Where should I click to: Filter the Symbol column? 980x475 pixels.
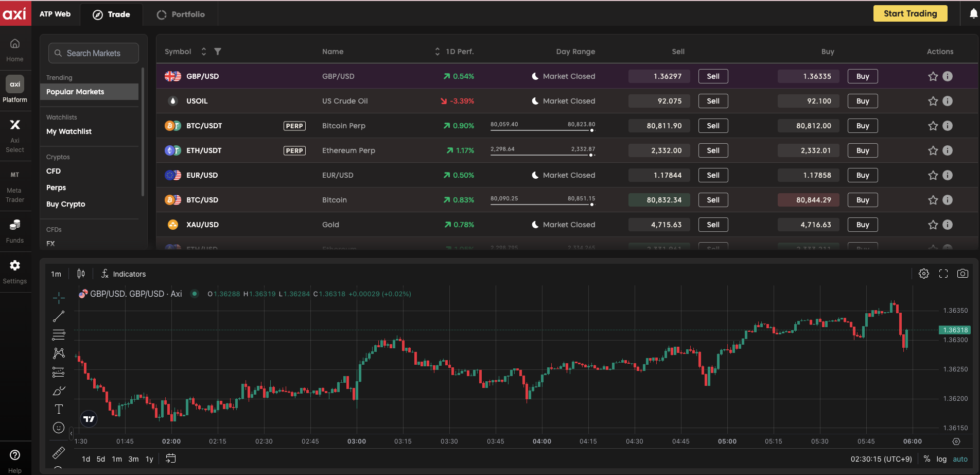click(218, 52)
